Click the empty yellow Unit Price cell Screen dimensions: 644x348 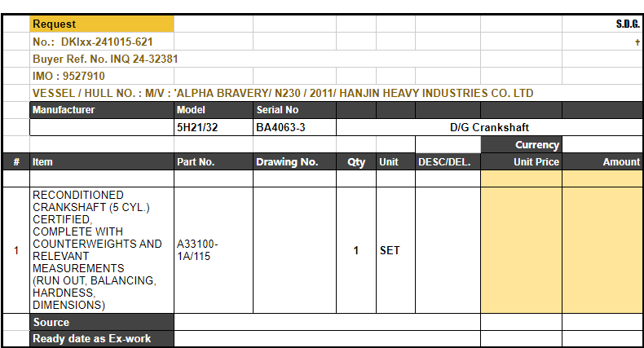click(521, 250)
